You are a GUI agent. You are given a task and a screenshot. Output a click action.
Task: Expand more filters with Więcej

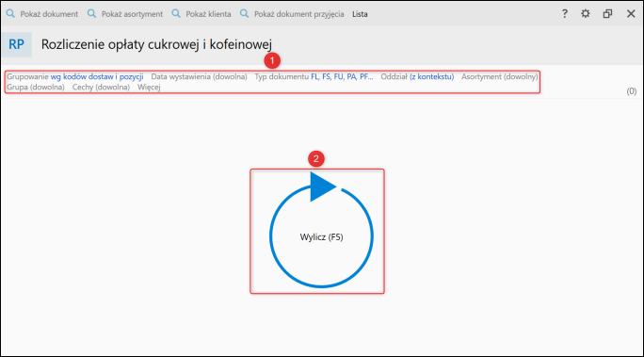pos(149,87)
